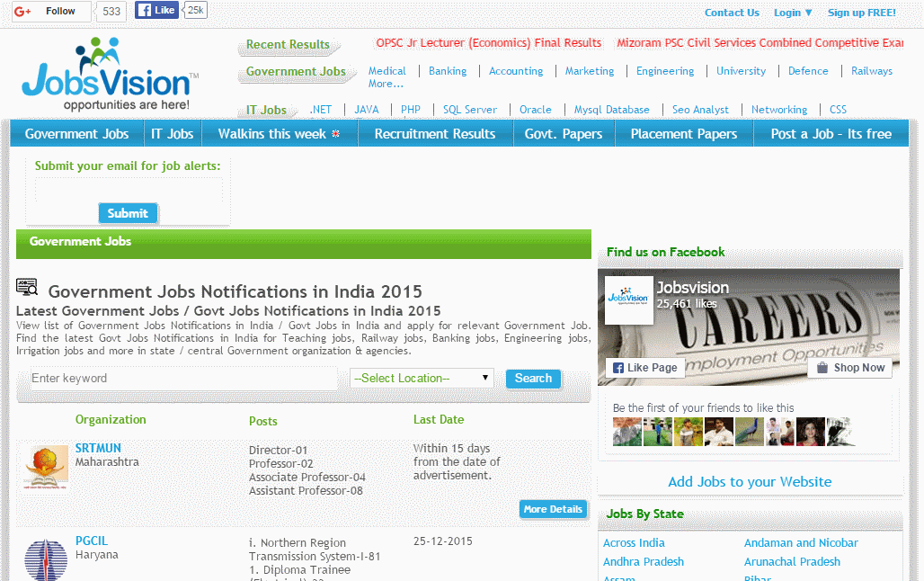Viewport: 924px width, 581px height.
Task: Open Defence jobs link
Action: [808, 71]
